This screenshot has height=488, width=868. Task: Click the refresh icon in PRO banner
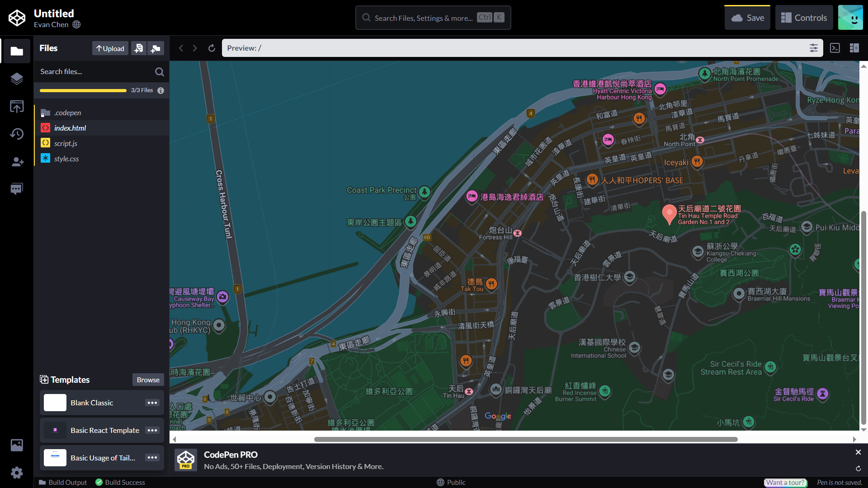(x=858, y=469)
